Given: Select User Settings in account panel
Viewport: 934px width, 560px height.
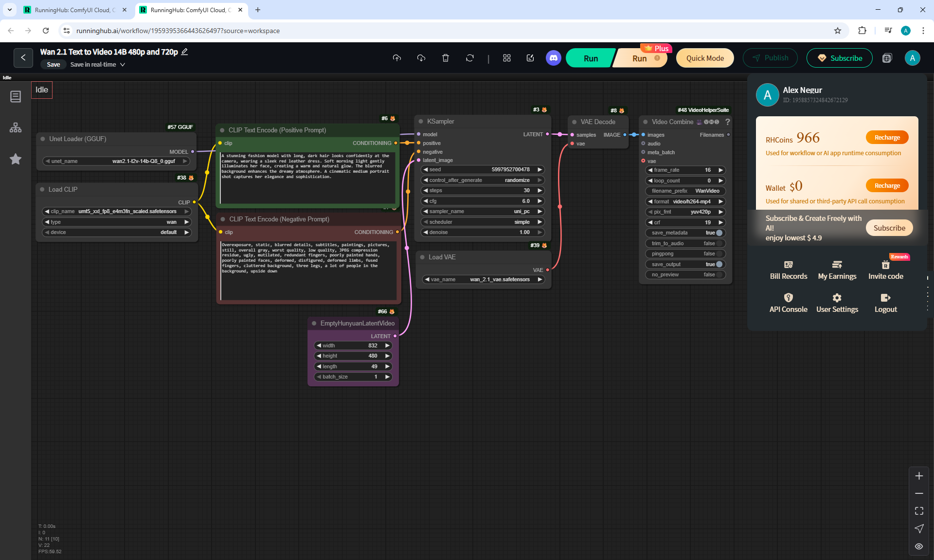Looking at the screenshot, I should click(x=837, y=303).
